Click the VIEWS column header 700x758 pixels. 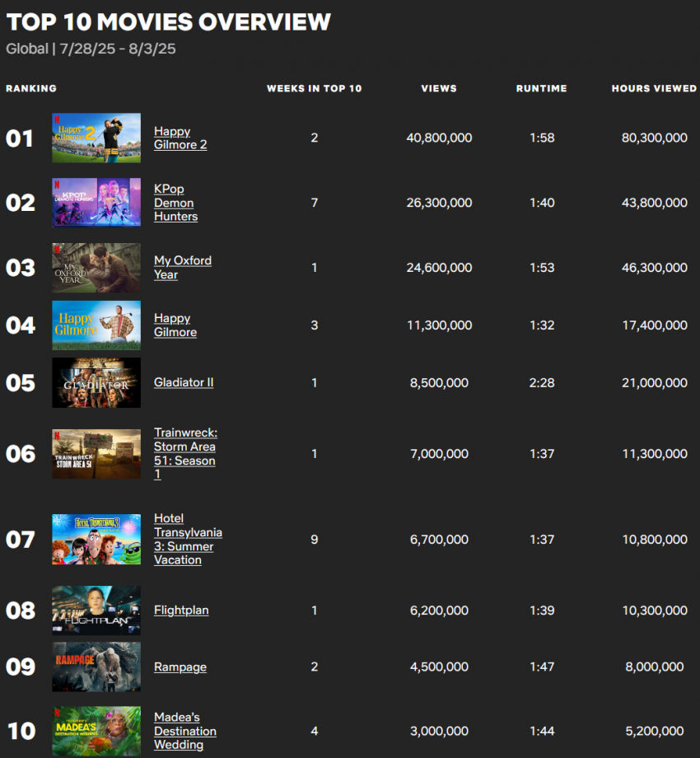439,88
